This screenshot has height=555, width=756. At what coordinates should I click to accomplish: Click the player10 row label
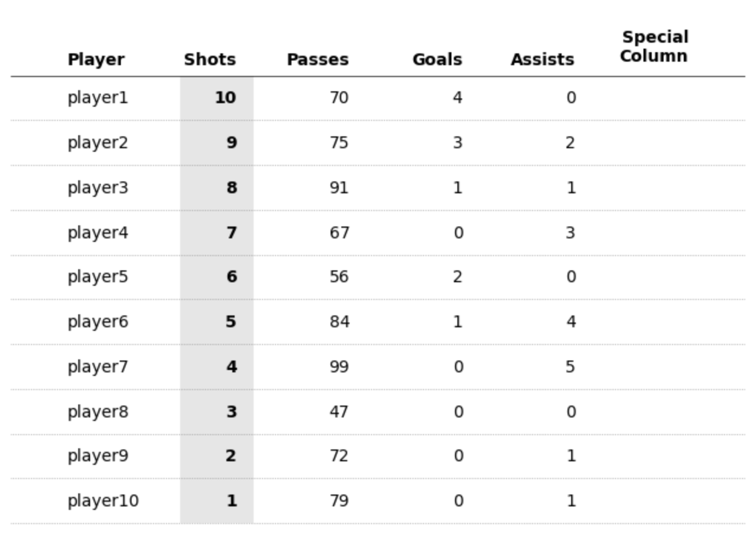tap(103, 501)
